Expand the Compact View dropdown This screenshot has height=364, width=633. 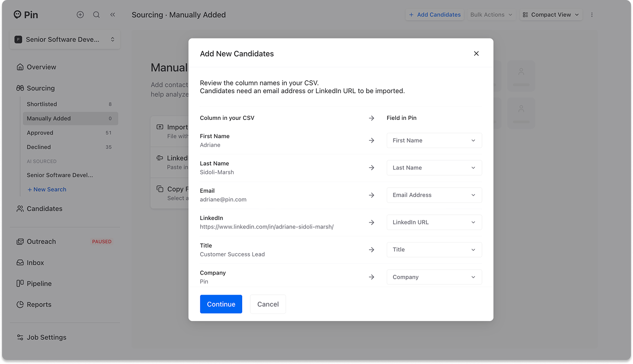551,15
